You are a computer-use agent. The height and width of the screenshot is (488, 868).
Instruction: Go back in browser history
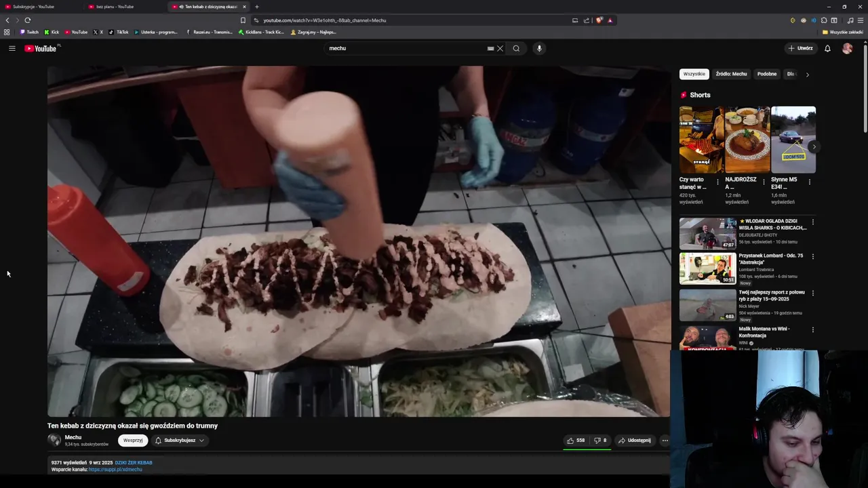pyautogui.click(x=7, y=20)
